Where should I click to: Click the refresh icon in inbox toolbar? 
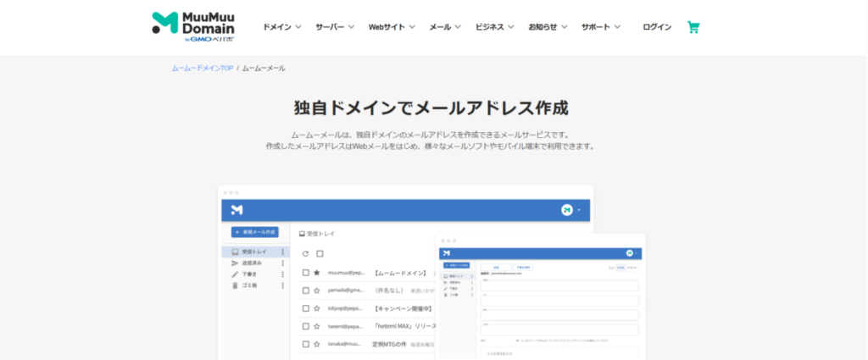coord(306,253)
